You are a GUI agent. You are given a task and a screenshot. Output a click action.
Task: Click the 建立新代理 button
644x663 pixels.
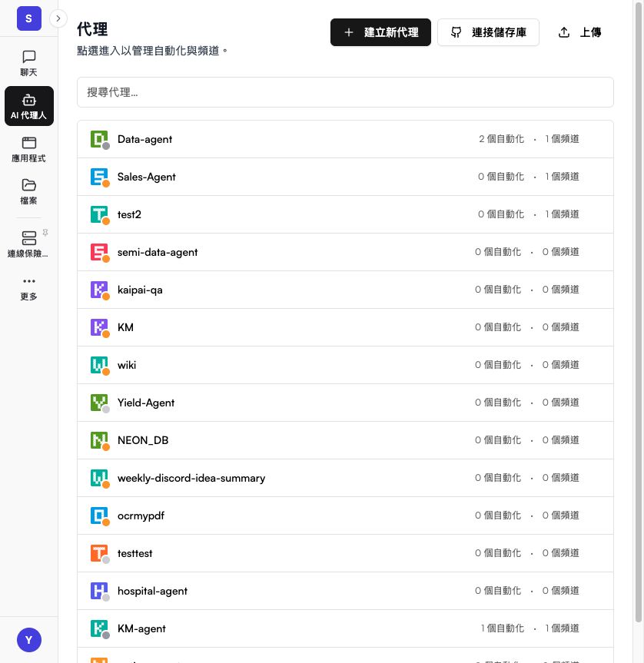pyautogui.click(x=380, y=32)
